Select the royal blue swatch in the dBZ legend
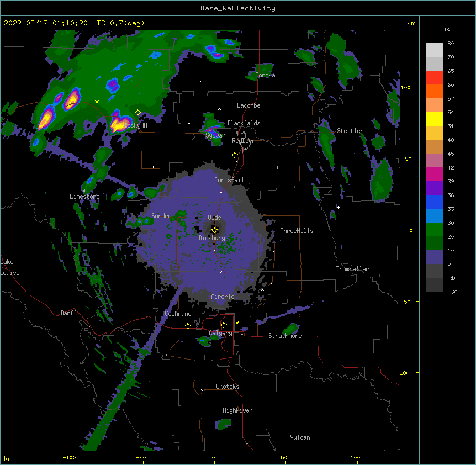Screen dimensions: 476x465 click(x=434, y=202)
